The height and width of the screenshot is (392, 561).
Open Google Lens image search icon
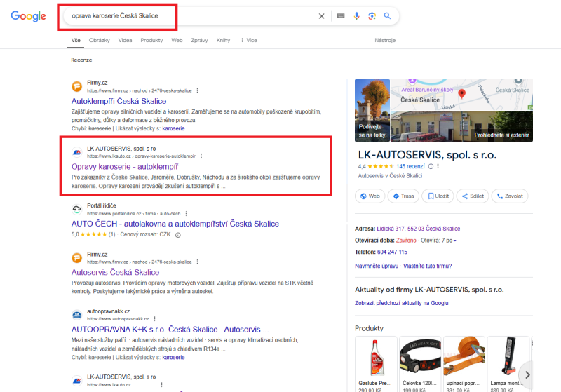[x=372, y=15]
